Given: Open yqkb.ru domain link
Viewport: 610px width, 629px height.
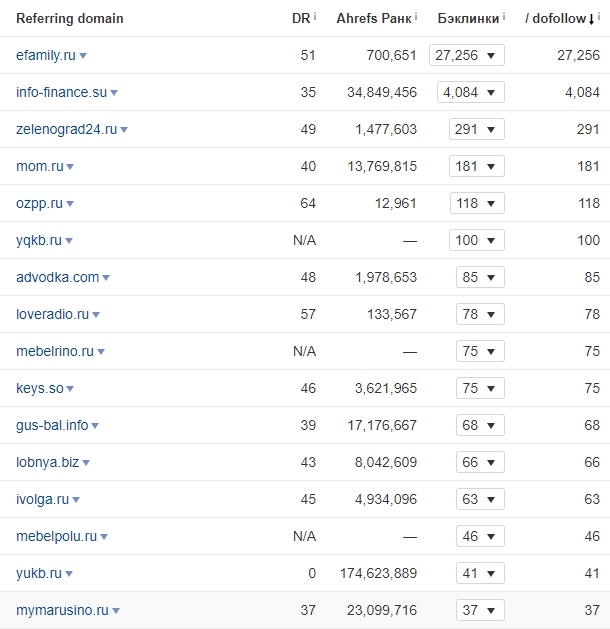Looking at the screenshot, I should 39,240.
